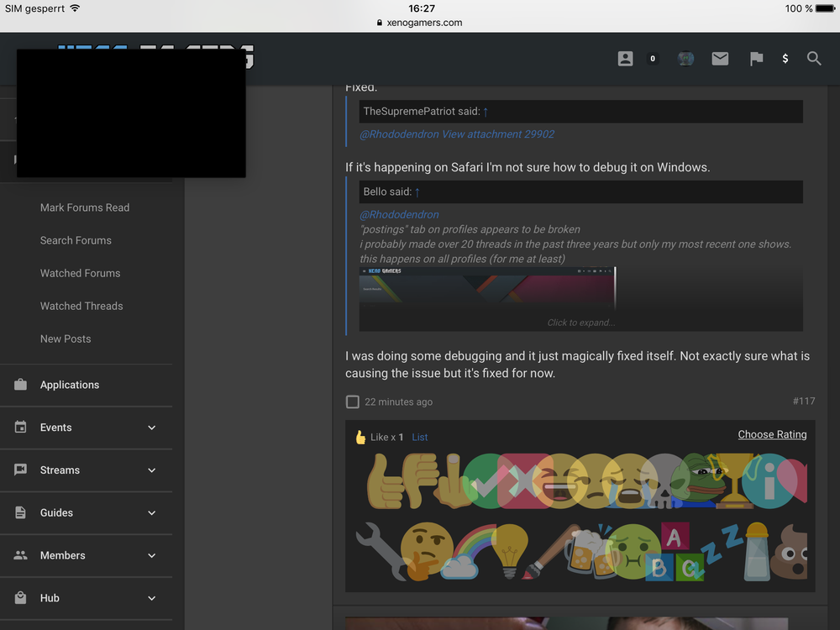Image resolution: width=840 pixels, height=630 pixels.
Task: Pick the rainbow cloud rating
Action: tap(466, 551)
